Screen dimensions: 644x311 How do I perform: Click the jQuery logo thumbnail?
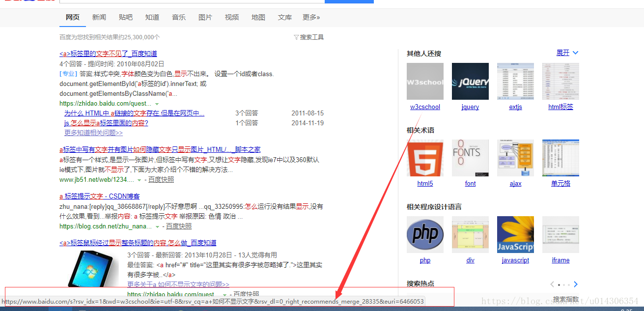(470, 81)
